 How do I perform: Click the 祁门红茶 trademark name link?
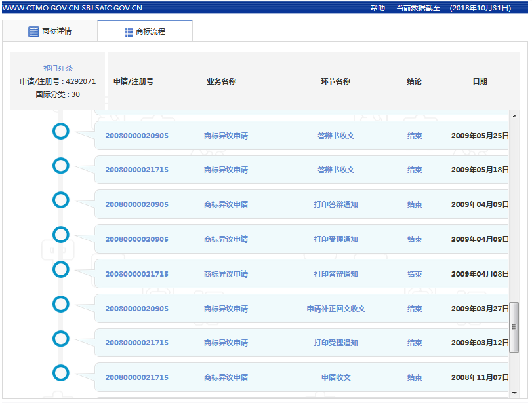coord(58,68)
